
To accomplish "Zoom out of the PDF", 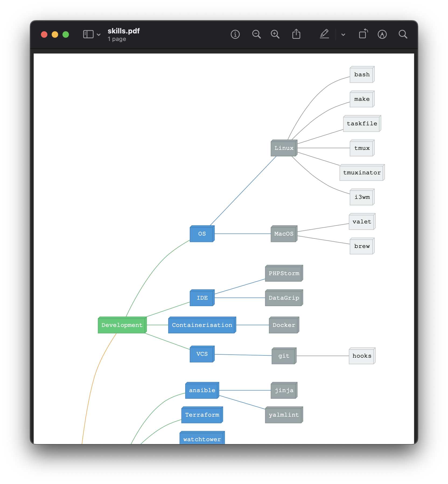I will pyautogui.click(x=256, y=34).
